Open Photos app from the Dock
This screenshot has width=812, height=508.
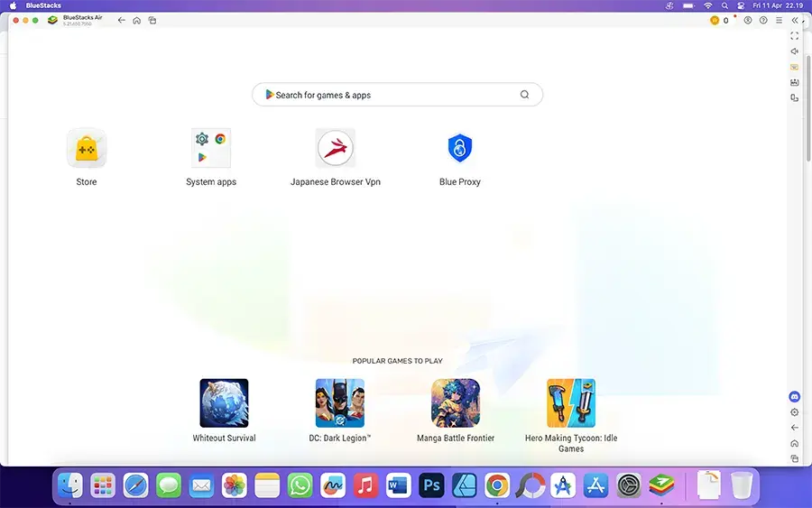pyautogui.click(x=234, y=485)
